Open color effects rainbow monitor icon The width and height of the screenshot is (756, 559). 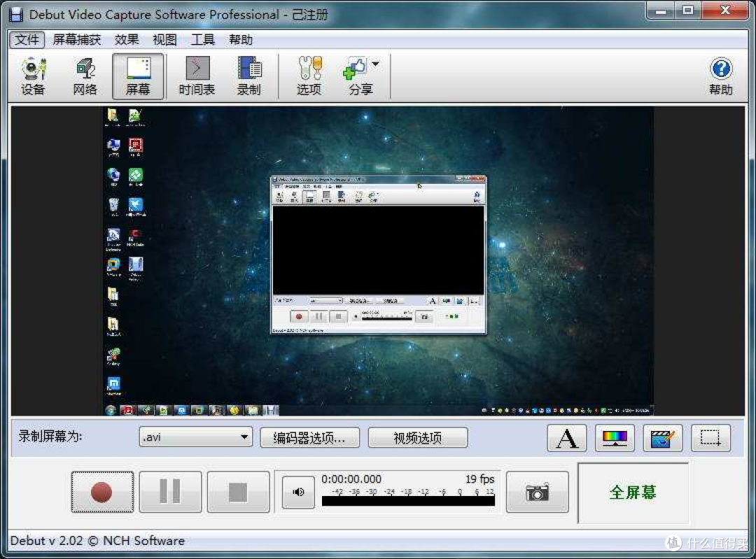click(615, 438)
